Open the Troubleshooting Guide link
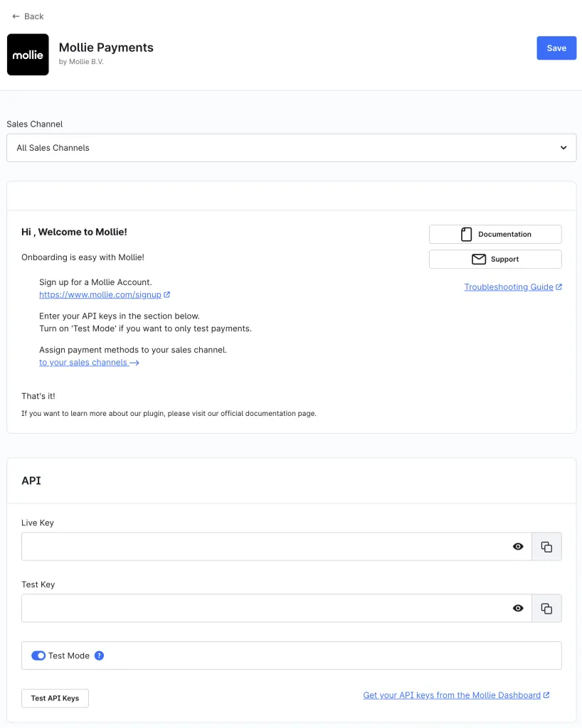The height and width of the screenshot is (728, 582). (x=513, y=287)
